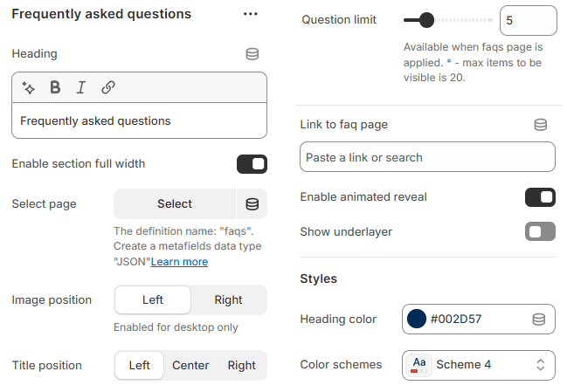The height and width of the screenshot is (392, 567).
Task: Click the dark blue Heading color swatch
Action: (x=416, y=319)
